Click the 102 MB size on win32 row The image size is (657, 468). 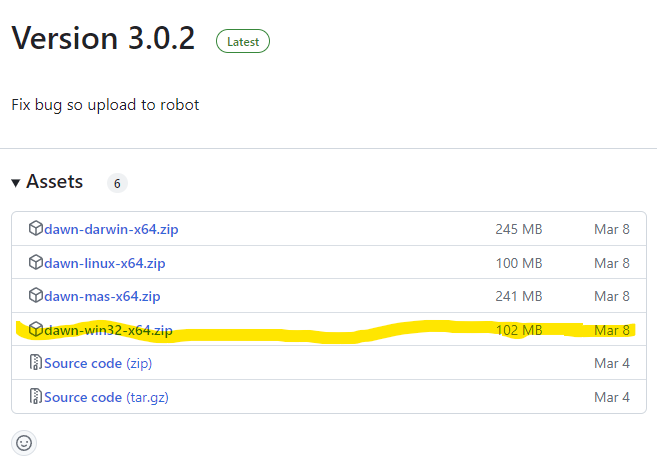(x=519, y=330)
